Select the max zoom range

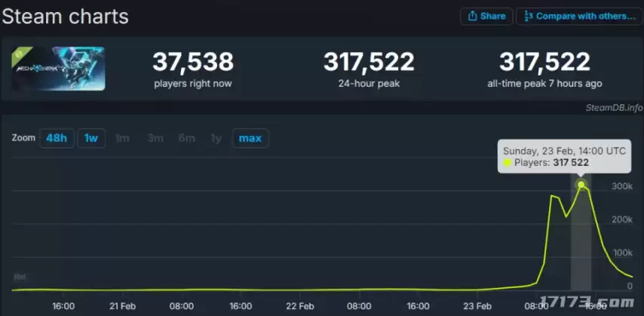click(x=250, y=139)
